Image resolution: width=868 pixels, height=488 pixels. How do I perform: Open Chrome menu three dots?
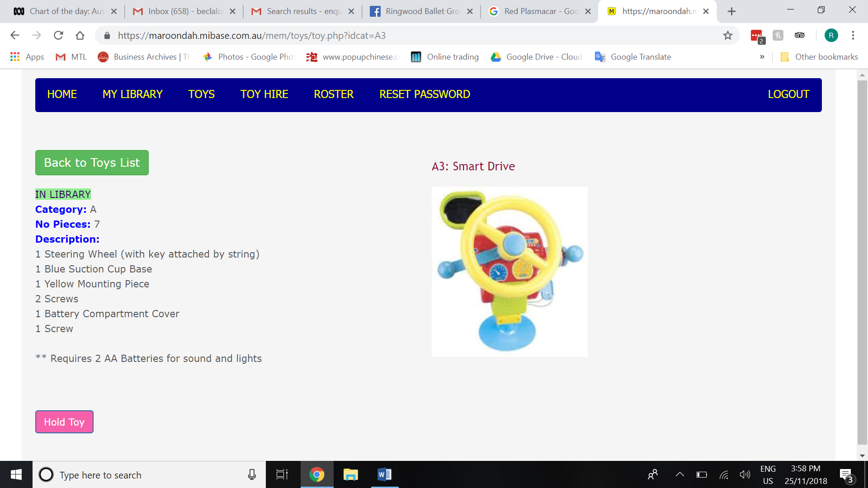853,35
